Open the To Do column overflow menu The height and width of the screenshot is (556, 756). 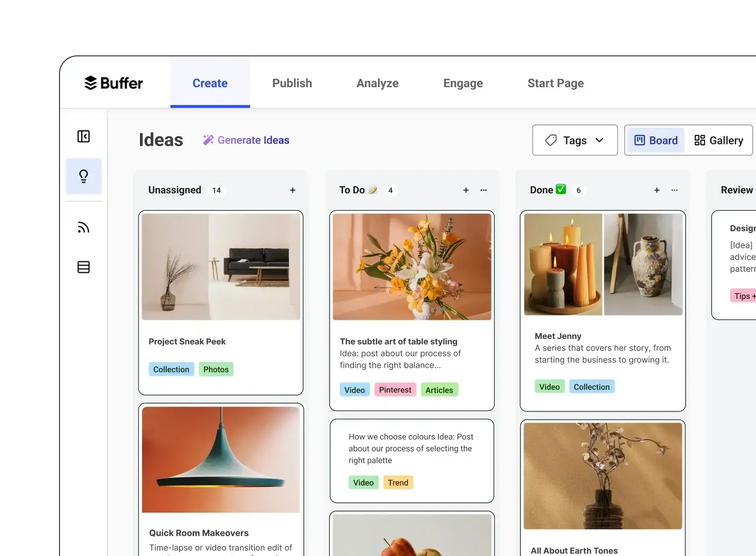tap(483, 190)
